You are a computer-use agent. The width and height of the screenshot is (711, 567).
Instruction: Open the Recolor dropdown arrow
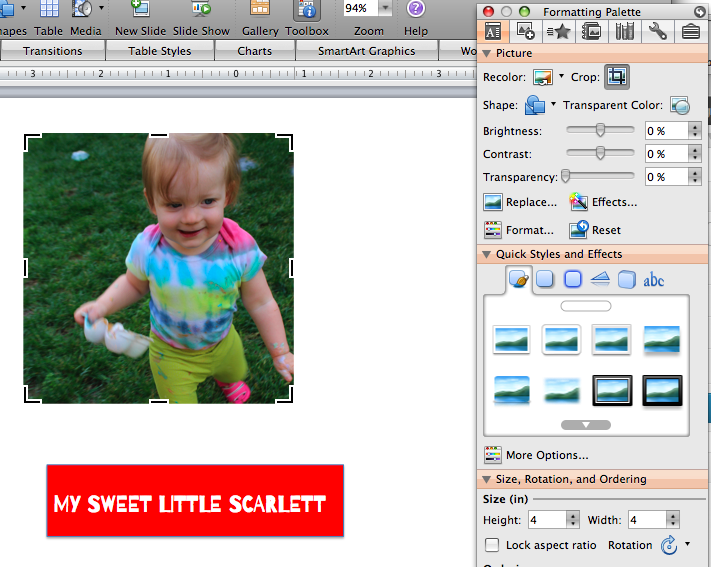[562, 77]
